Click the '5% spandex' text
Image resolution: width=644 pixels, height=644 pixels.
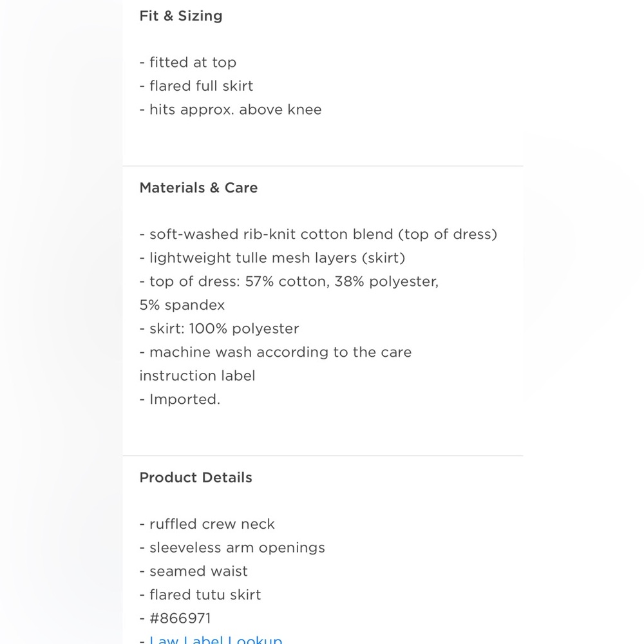182,305
